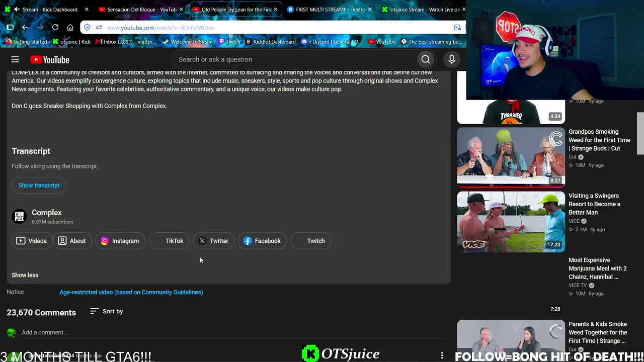Screen dimensions: 644x362
Task: Open Complex's Twitter link
Action: (x=214, y=241)
